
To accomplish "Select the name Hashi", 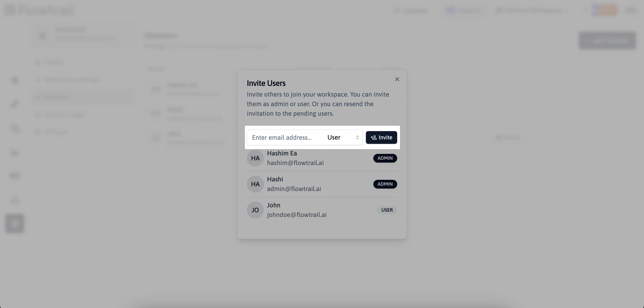I will click(275, 179).
